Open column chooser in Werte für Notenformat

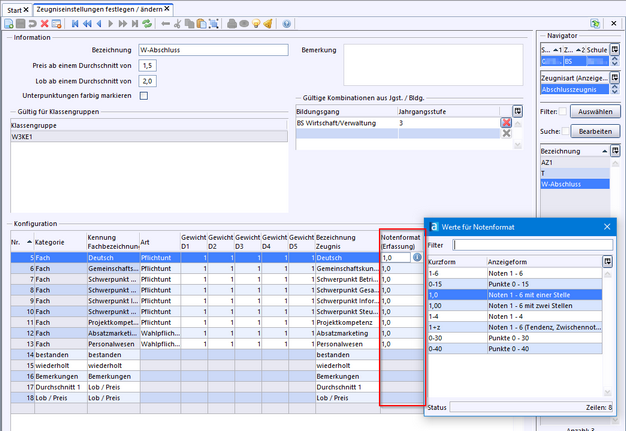tap(606, 261)
